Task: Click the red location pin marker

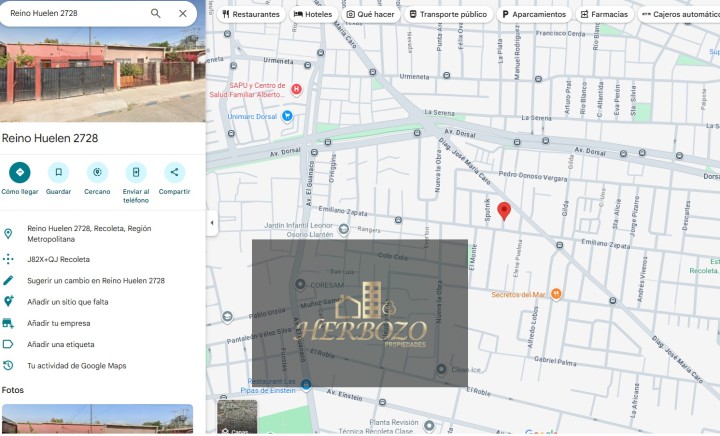Action: tap(504, 210)
